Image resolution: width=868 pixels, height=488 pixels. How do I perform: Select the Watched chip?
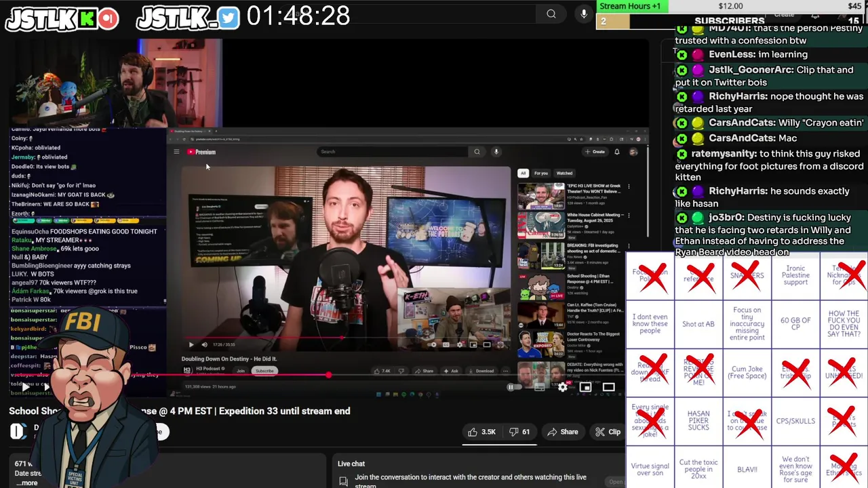tap(564, 173)
